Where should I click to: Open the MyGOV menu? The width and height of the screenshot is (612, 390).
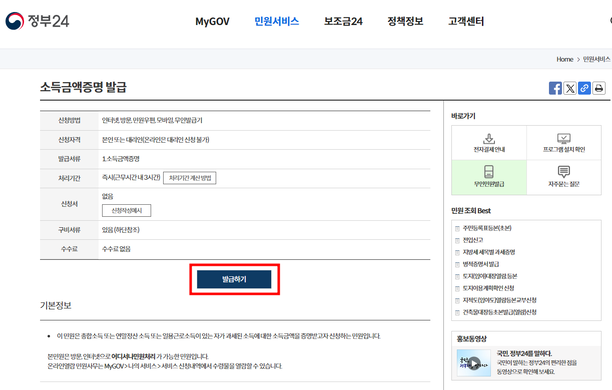pos(212,21)
